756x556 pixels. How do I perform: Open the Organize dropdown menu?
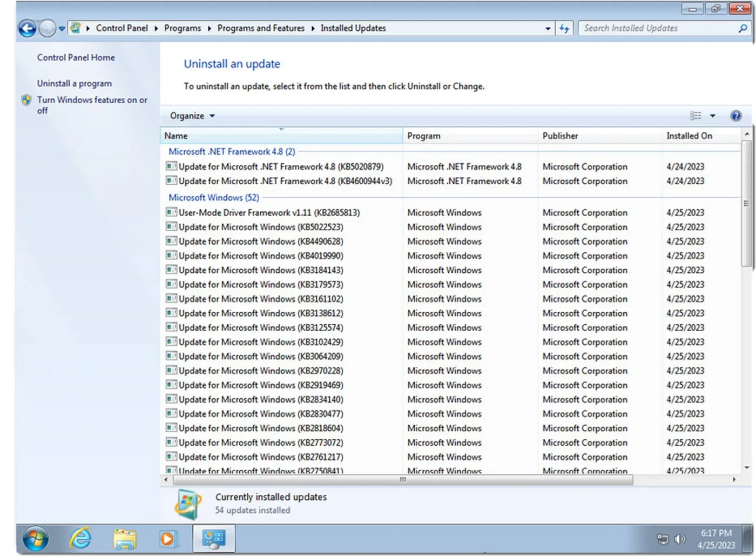190,115
